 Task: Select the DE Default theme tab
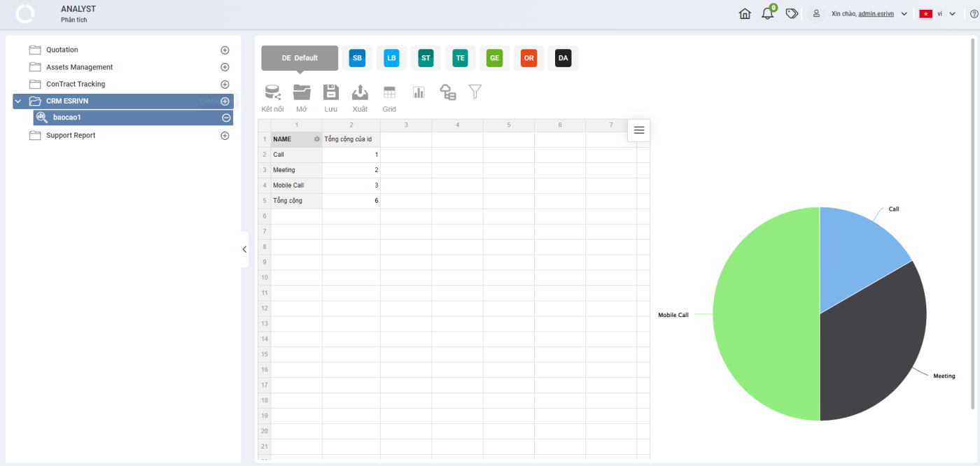(300, 58)
